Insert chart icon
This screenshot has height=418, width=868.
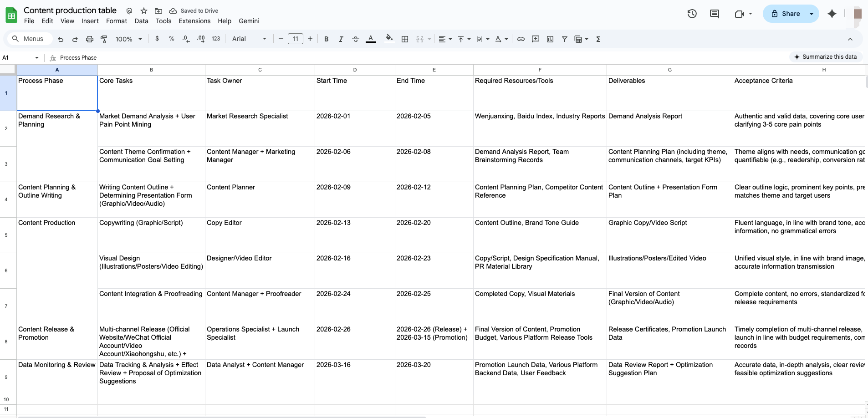click(x=550, y=39)
